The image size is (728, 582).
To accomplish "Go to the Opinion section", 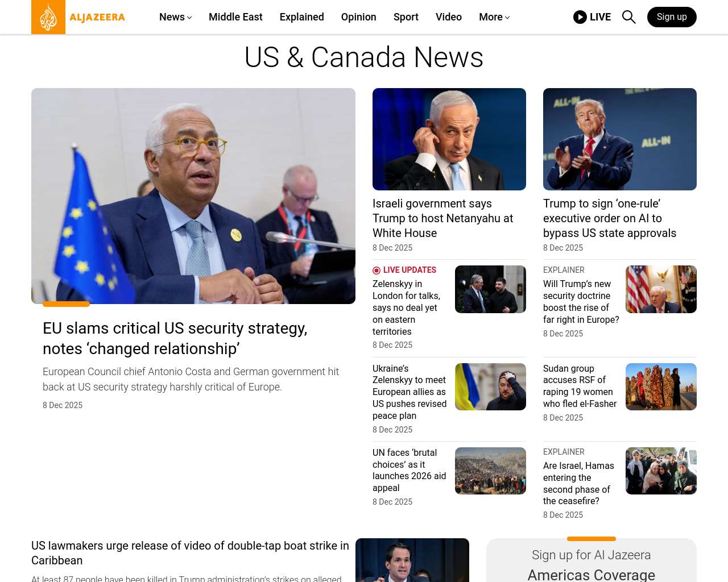I will pyautogui.click(x=358, y=17).
